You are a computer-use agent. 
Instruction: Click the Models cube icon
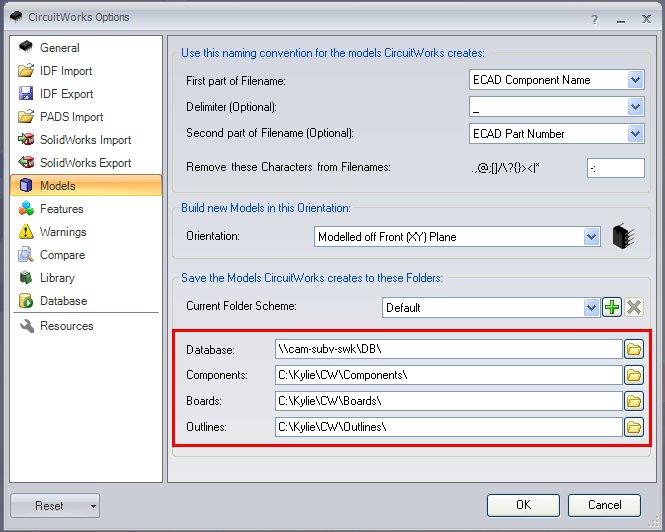click(26, 185)
